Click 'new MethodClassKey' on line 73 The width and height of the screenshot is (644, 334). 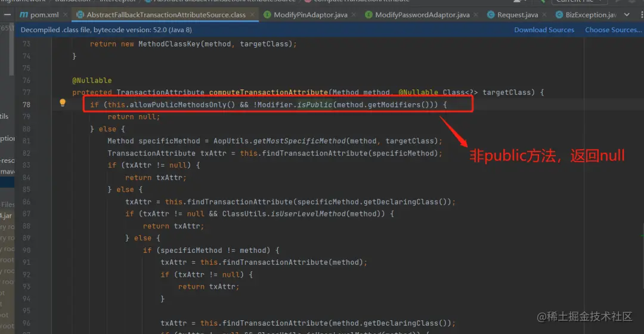[x=160, y=44]
